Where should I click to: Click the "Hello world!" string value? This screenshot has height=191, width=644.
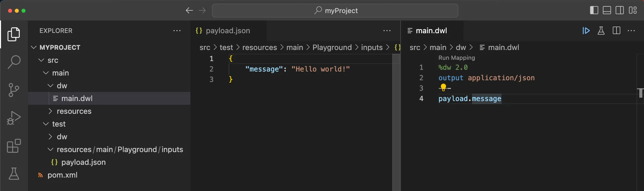(321, 69)
